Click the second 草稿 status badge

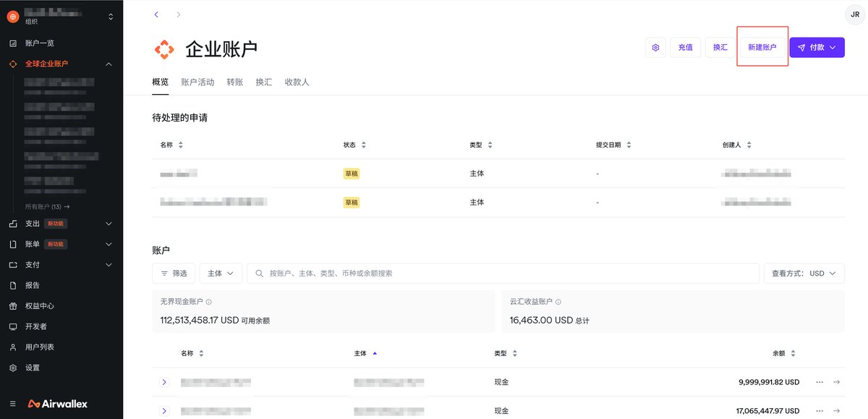coord(351,203)
